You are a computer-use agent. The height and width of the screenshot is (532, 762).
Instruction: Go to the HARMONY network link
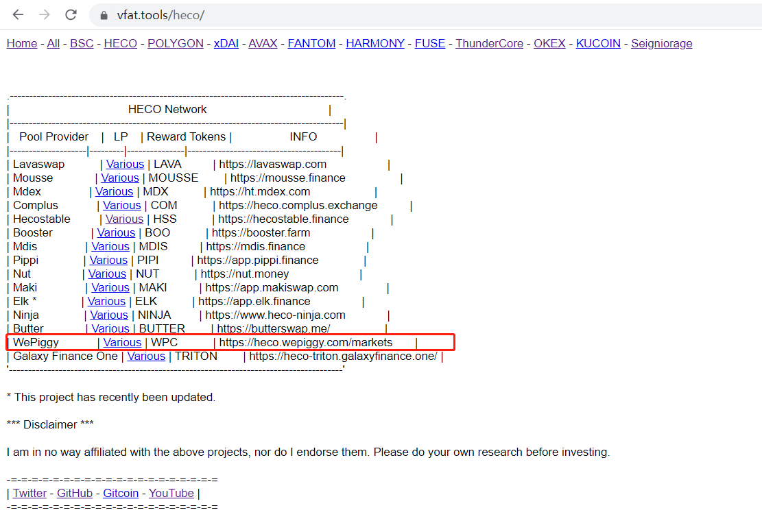375,43
